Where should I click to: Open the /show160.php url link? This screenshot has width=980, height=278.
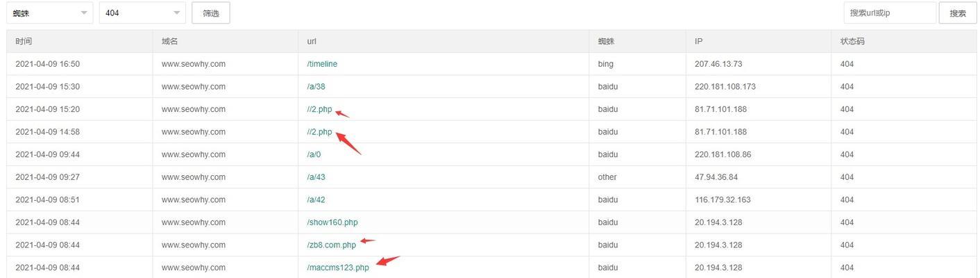tap(332, 222)
